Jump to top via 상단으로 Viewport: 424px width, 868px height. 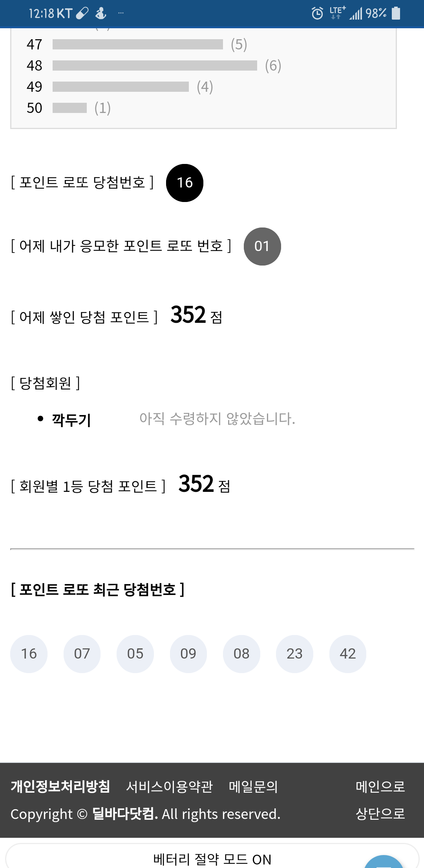point(380,813)
